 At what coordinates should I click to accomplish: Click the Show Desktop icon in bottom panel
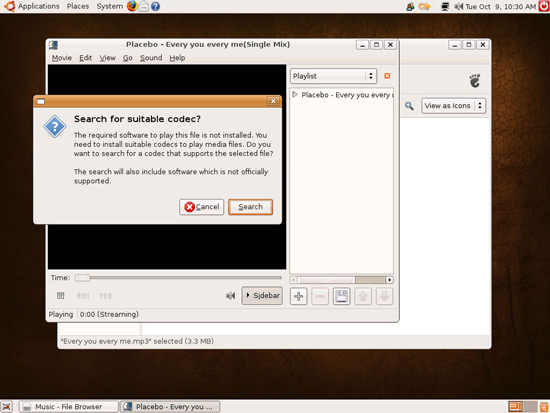(x=7, y=407)
